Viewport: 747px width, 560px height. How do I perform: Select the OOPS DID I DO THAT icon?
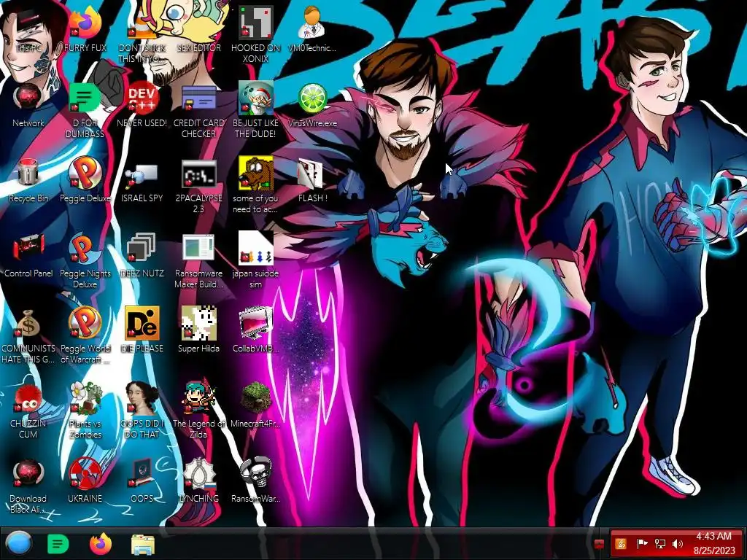(x=142, y=411)
